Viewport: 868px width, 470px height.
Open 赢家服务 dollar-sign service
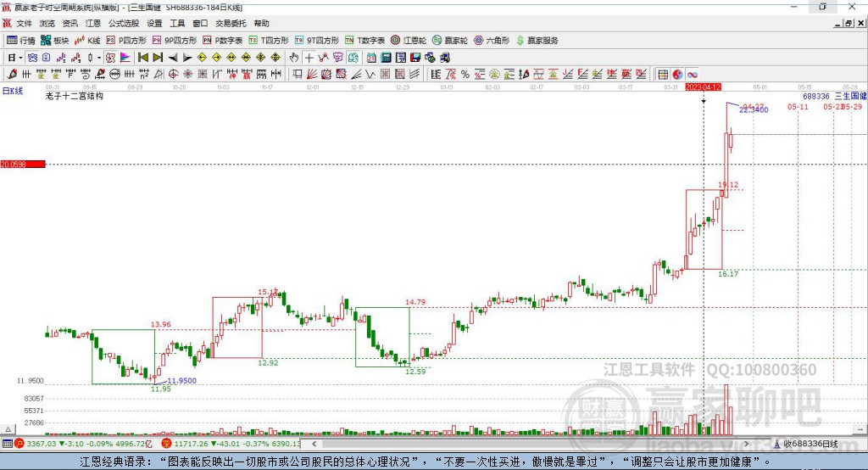pos(537,41)
